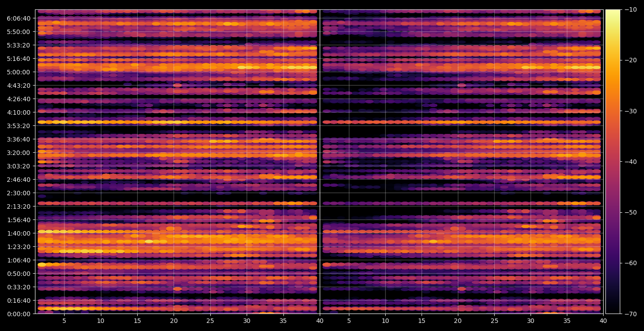644x331 pixels.
Task: Click the −20 colorbar label
Action: 631,60
